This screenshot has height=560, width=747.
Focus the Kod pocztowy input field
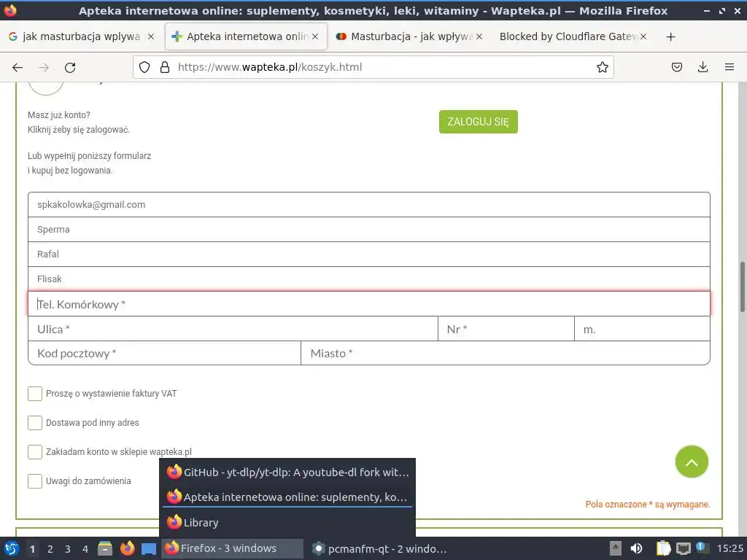click(x=164, y=354)
